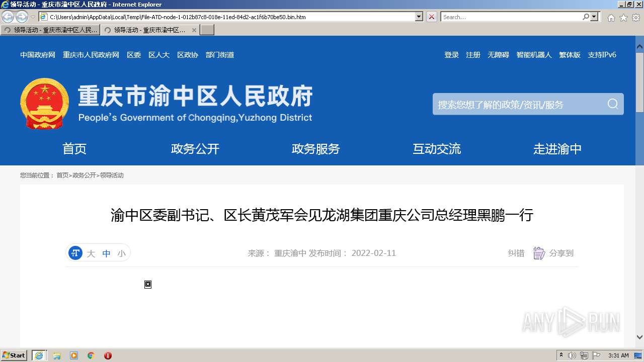Open the 智能机器人 link

point(534,55)
